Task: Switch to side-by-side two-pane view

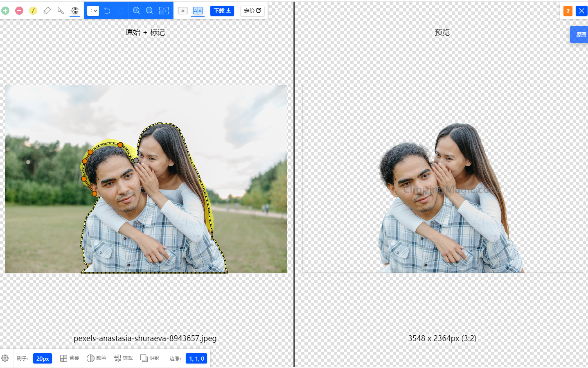Action: pos(198,11)
